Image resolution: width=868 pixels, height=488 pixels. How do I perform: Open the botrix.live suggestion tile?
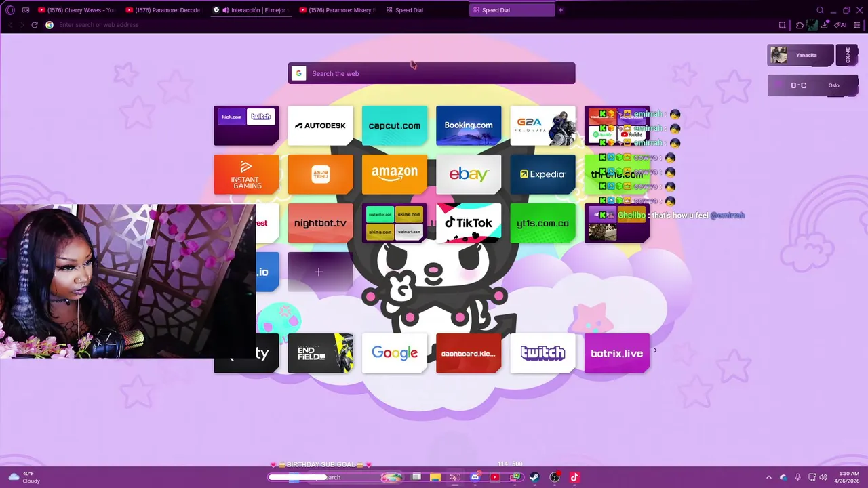click(x=617, y=353)
